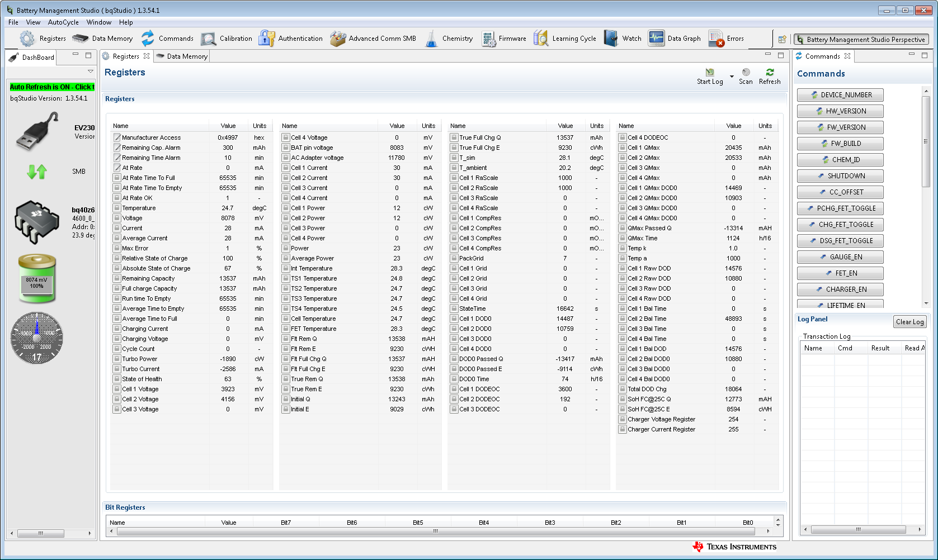Maximize the Commands panel
This screenshot has width=938, height=560.
click(x=925, y=55)
